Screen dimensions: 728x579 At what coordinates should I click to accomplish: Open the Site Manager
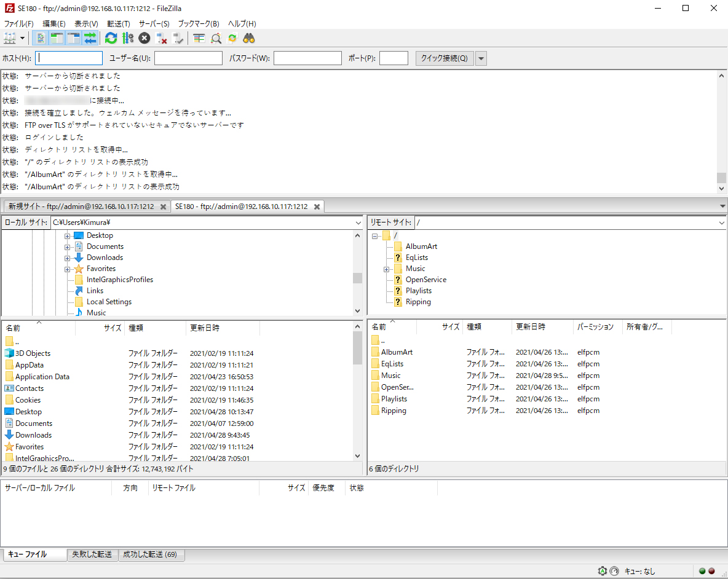click(9, 39)
